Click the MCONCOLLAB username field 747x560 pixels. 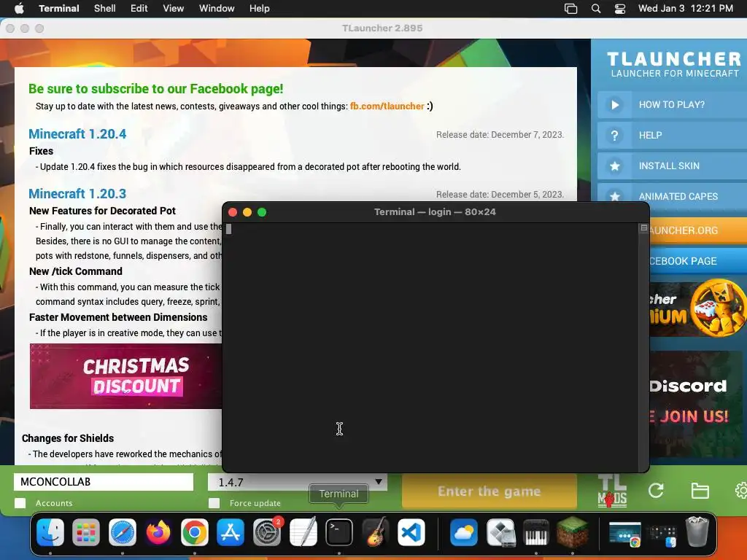point(104,482)
